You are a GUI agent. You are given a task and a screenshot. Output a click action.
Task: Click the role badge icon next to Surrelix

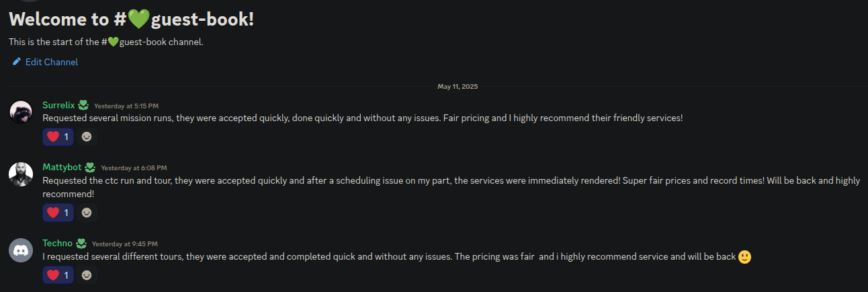coord(83,105)
